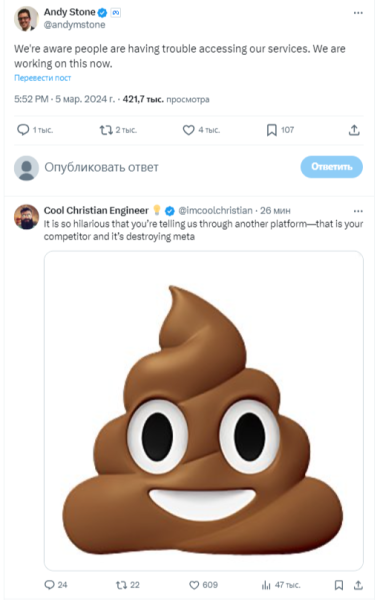Viewport: 377px width, 600px height.
Task: Open @andymstone handle link
Action: (x=74, y=25)
